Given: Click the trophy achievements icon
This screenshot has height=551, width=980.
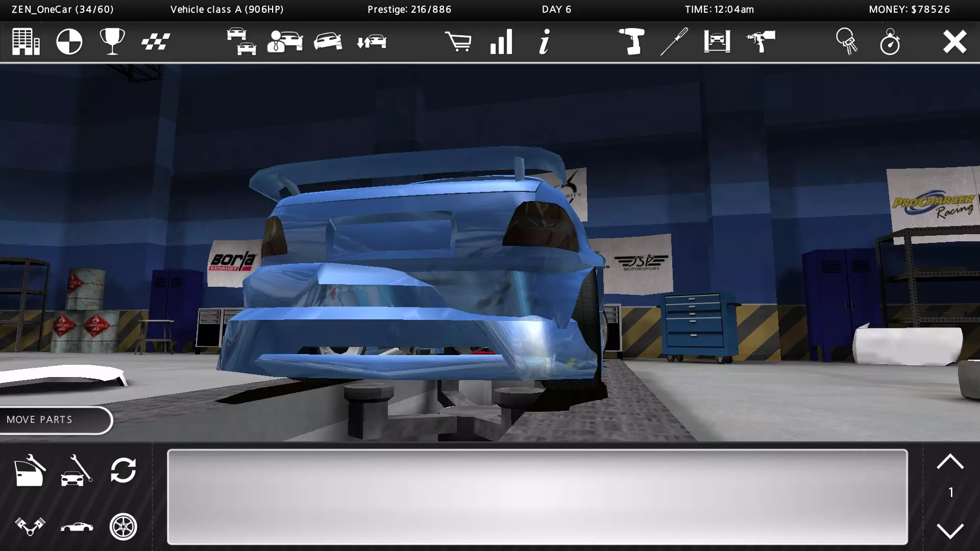Looking at the screenshot, I should tap(112, 41).
